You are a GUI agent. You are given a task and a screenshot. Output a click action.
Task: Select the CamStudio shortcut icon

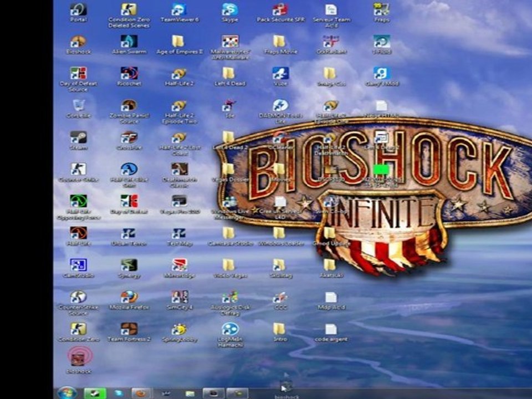(78, 268)
